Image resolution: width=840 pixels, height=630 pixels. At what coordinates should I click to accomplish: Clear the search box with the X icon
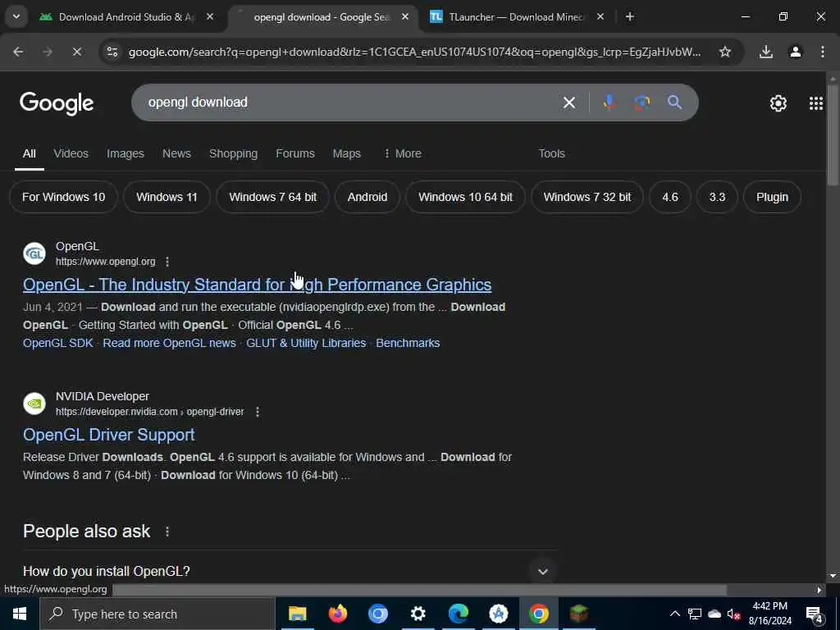[x=569, y=103]
